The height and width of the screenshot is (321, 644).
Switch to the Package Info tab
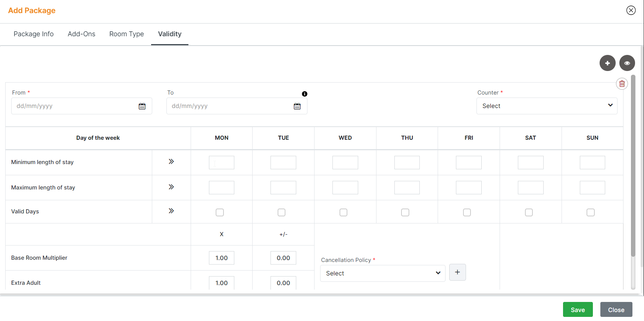point(34,34)
